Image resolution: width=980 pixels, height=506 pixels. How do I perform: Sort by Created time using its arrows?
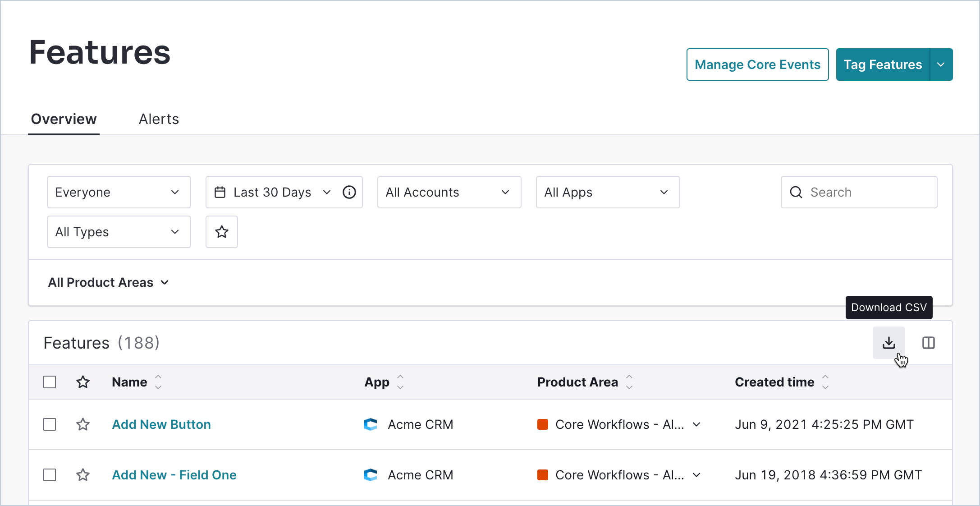826,382
